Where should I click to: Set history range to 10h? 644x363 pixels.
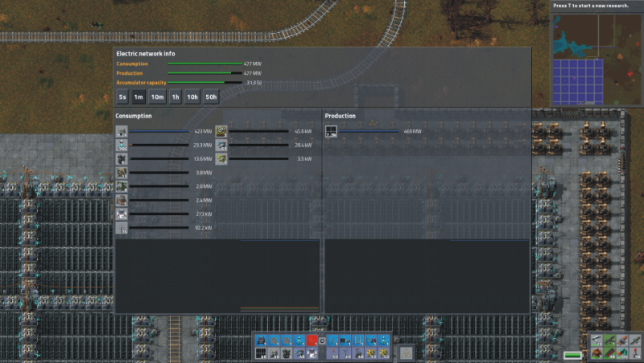(x=192, y=97)
